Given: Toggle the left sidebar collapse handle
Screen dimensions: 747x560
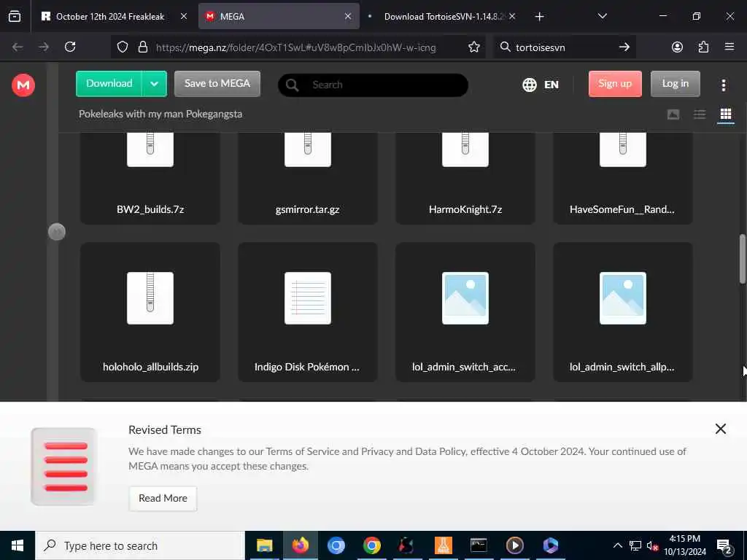Looking at the screenshot, I should [57, 232].
